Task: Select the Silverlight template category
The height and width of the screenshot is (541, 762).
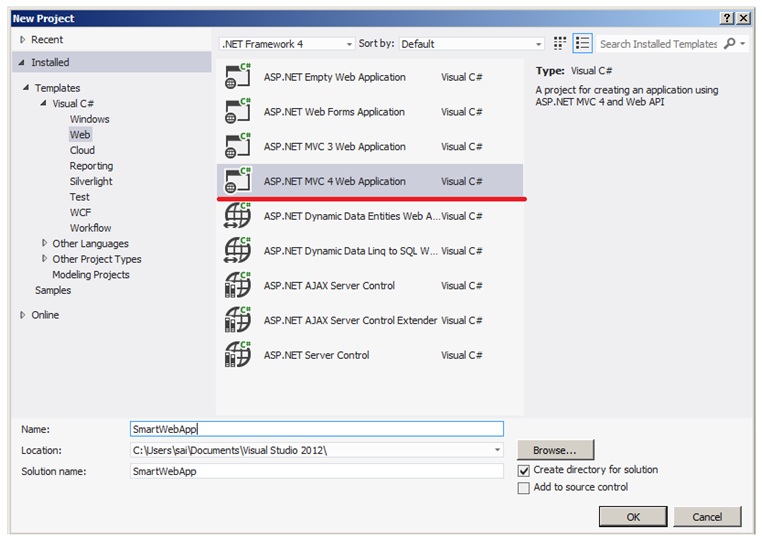Action: coord(91,181)
